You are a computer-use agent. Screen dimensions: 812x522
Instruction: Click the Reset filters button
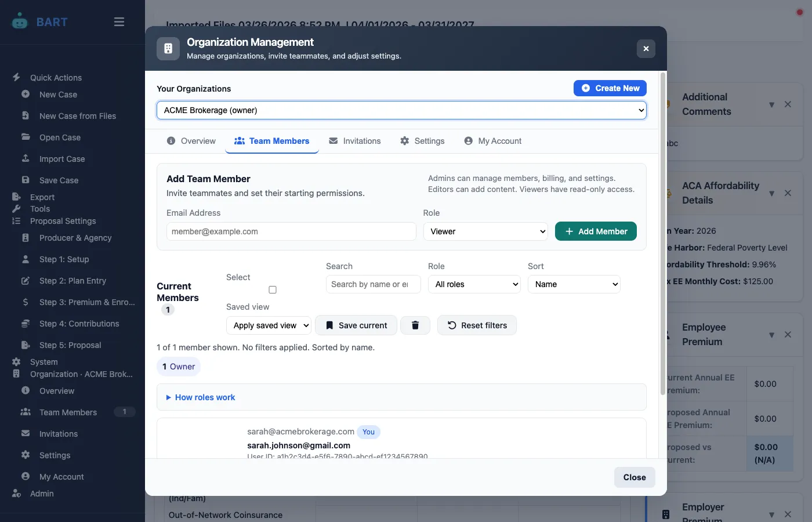tap(477, 325)
